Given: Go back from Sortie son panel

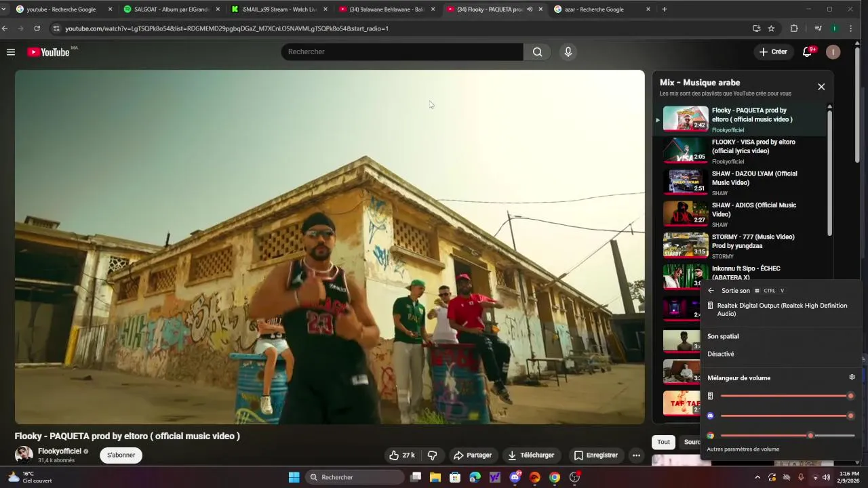Looking at the screenshot, I should pos(711,291).
